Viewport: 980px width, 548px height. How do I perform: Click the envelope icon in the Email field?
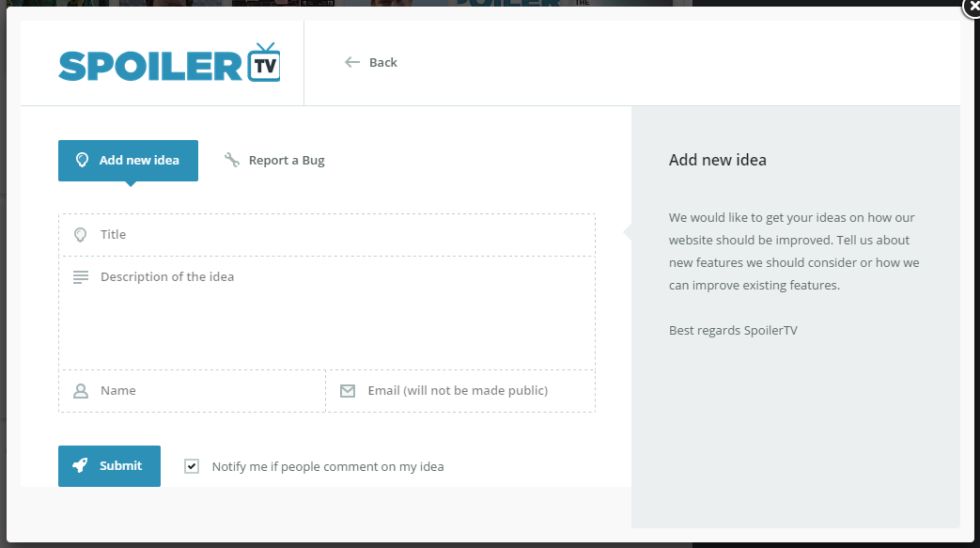point(348,391)
